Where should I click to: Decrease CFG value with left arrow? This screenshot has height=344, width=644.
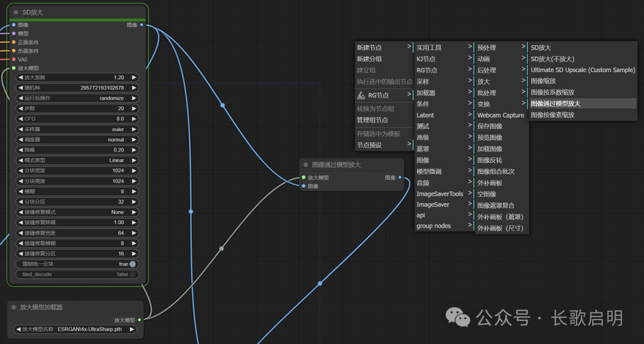point(20,119)
